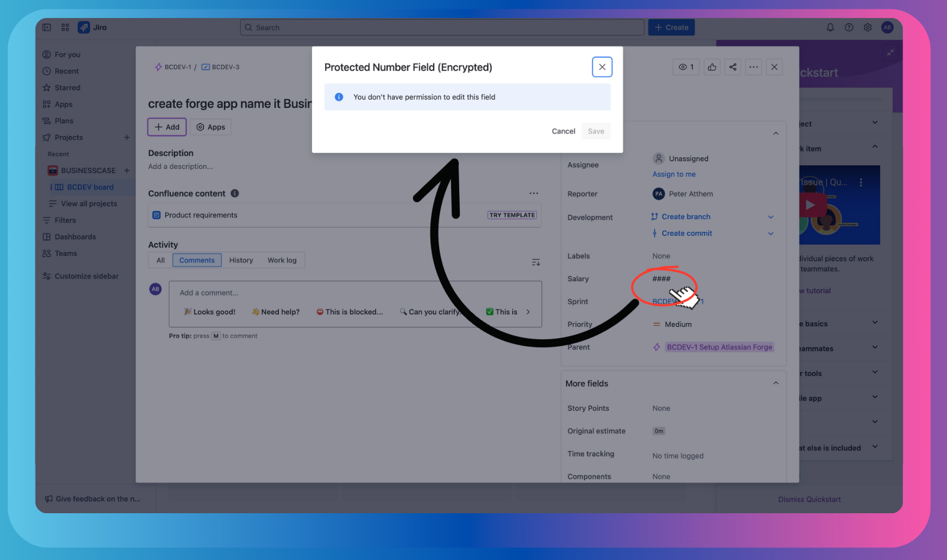947x560 pixels.
Task: Switch to the History tab
Action: [x=241, y=260]
